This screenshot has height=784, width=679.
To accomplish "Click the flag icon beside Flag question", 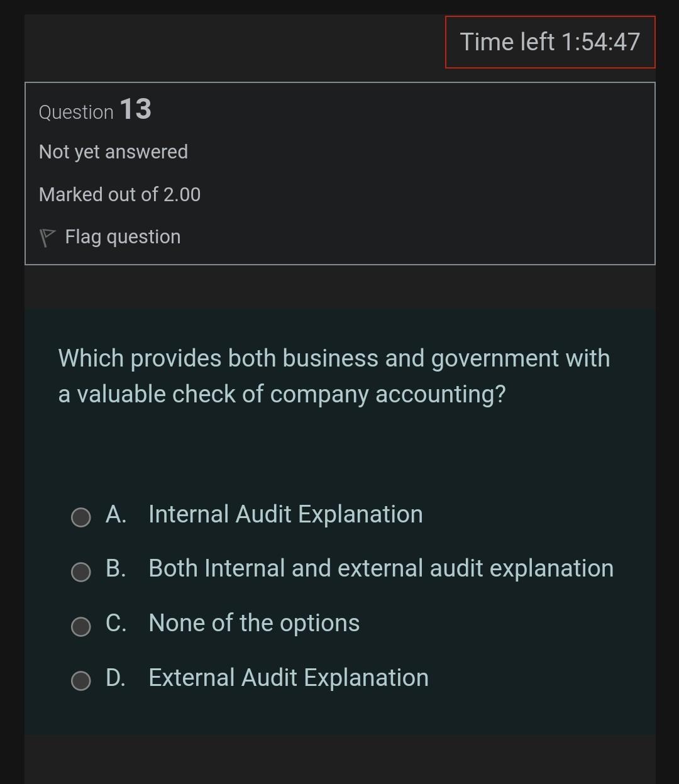I will [x=47, y=236].
